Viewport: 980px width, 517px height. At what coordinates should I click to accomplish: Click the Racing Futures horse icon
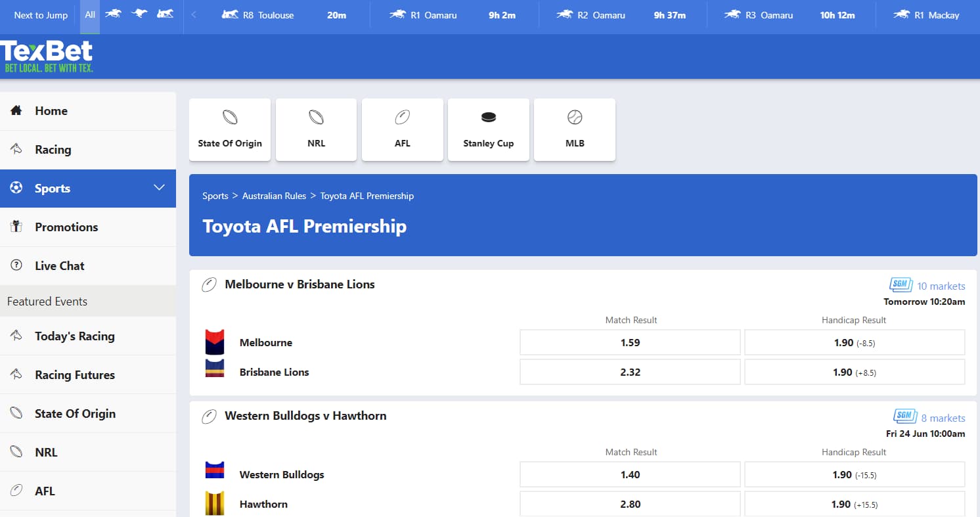pos(16,374)
